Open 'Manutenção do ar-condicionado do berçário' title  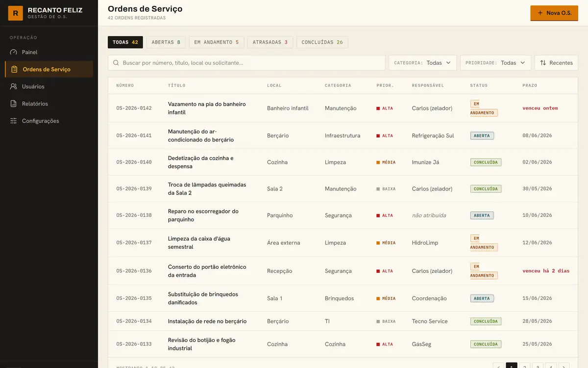click(201, 135)
